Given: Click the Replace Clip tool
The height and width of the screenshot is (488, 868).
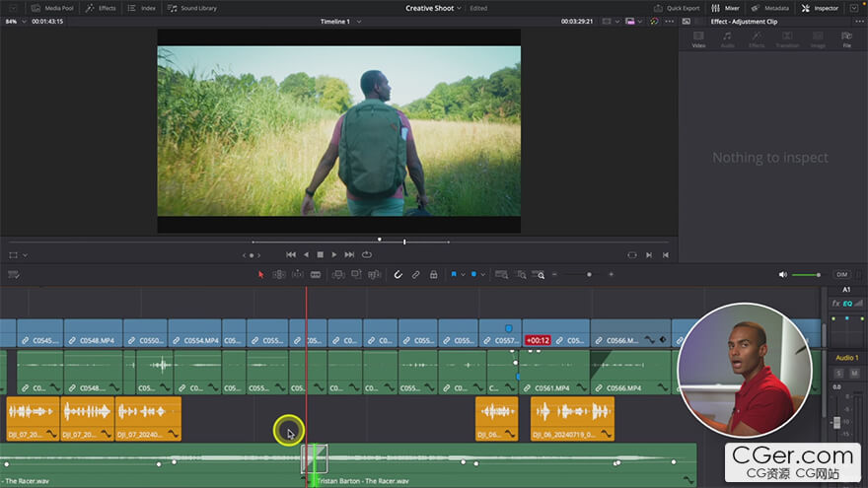Looking at the screenshot, I should tap(374, 274).
